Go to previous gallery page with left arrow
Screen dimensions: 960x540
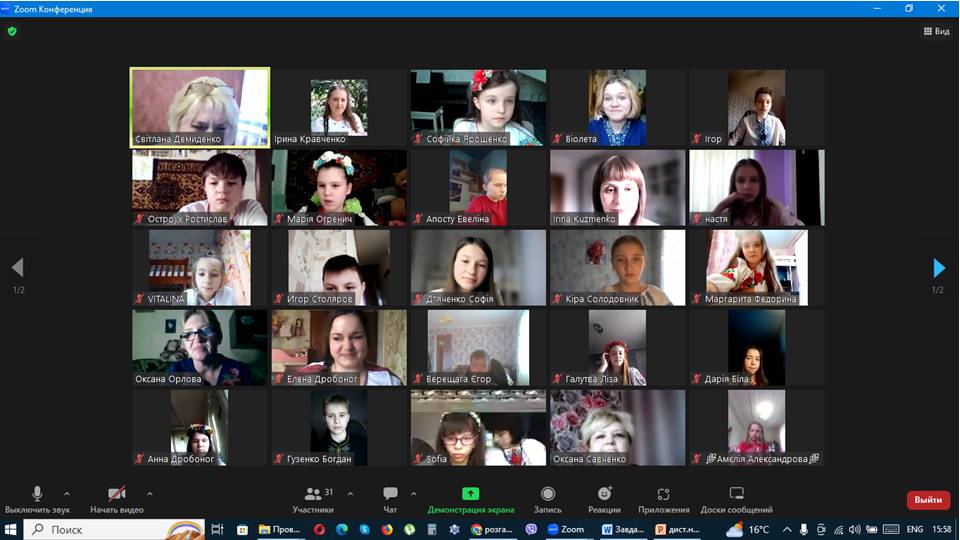(17, 268)
